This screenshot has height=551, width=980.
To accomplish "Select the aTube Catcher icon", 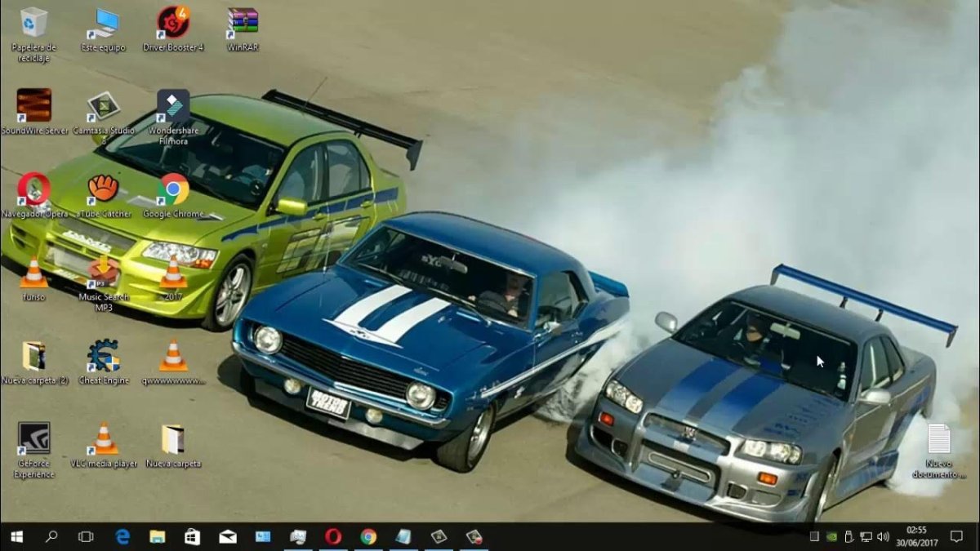I will click(x=104, y=189).
